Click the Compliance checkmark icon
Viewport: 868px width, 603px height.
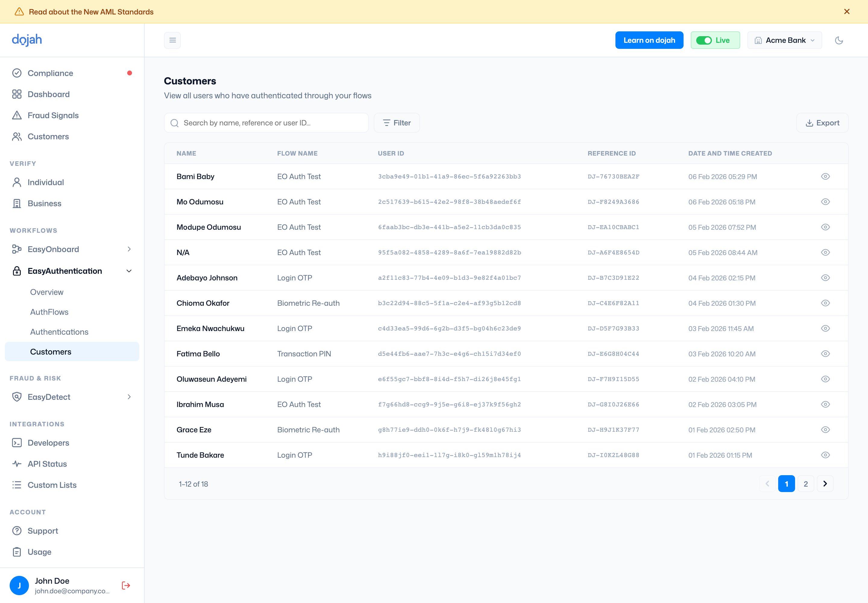pos(17,73)
